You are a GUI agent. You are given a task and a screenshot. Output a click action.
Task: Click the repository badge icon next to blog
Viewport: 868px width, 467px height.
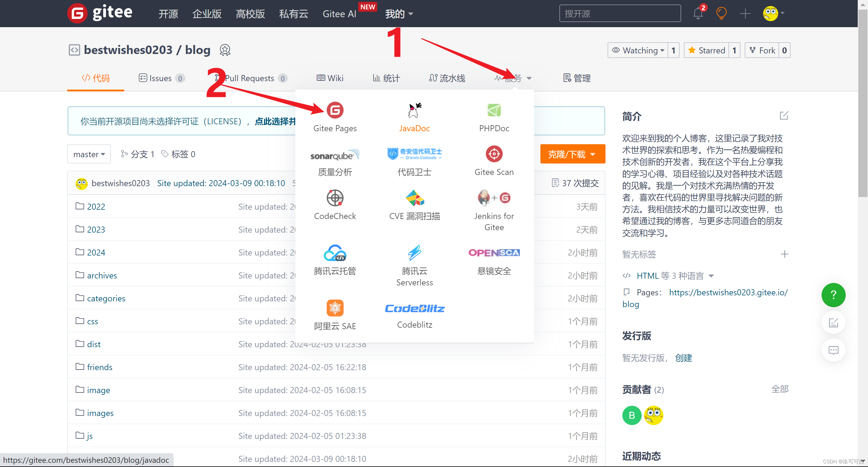pos(225,50)
